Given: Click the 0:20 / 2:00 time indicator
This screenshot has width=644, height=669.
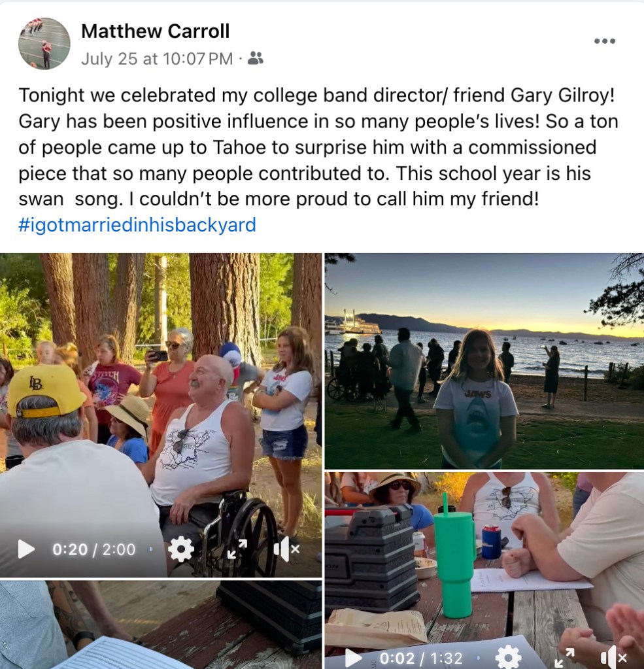Looking at the screenshot, I should (x=94, y=549).
